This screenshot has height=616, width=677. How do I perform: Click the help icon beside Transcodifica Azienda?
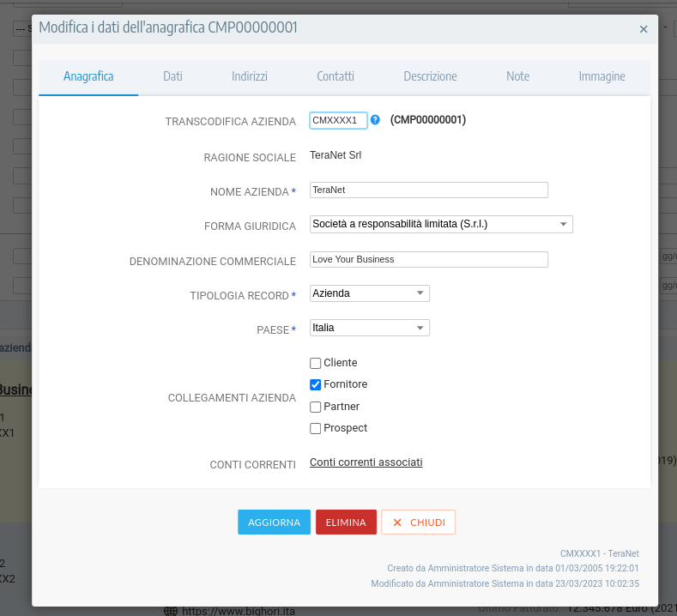tap(375, 120)
